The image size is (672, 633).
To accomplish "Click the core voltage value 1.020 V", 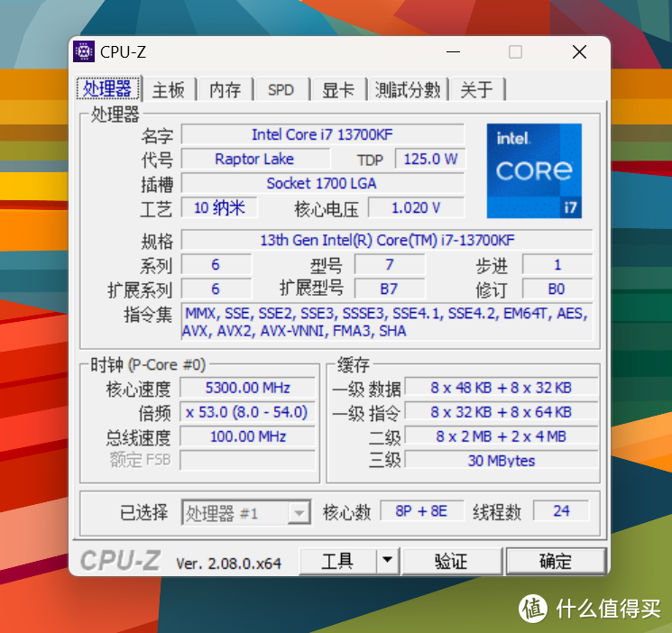I will tap(416, 208).
